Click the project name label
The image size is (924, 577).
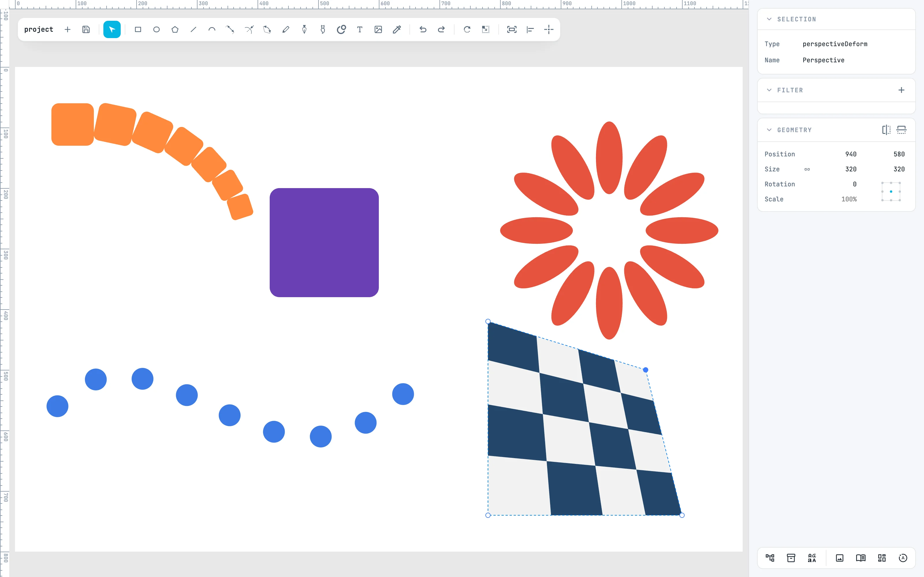[39, 29]
